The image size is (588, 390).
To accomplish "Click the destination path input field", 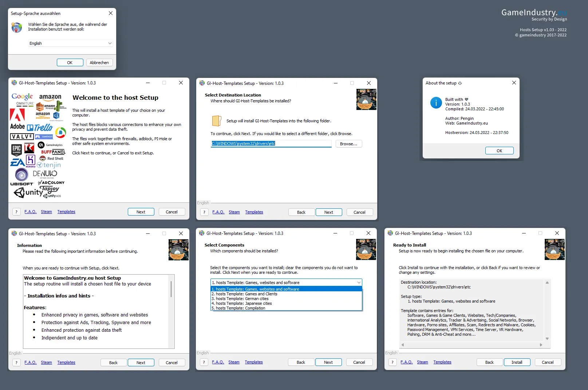I will pyautogui.click(x=271, y=143).
